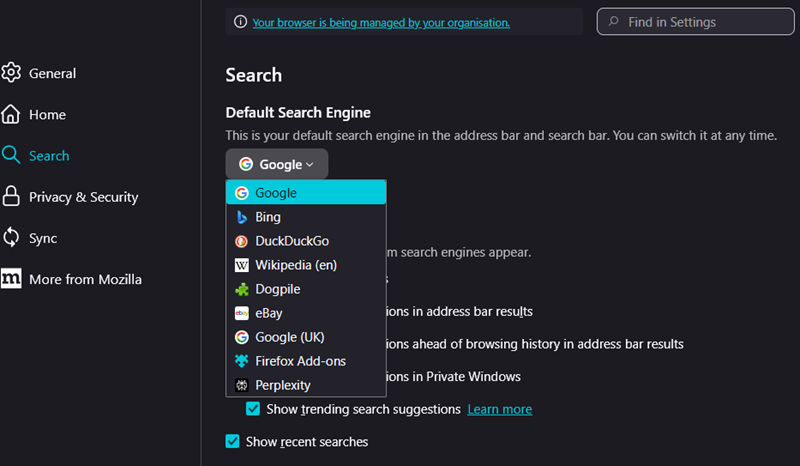Click the Mozilla logo icon in sidebar
This screenshot has width=800, height=466.
[x=12, y=279]
